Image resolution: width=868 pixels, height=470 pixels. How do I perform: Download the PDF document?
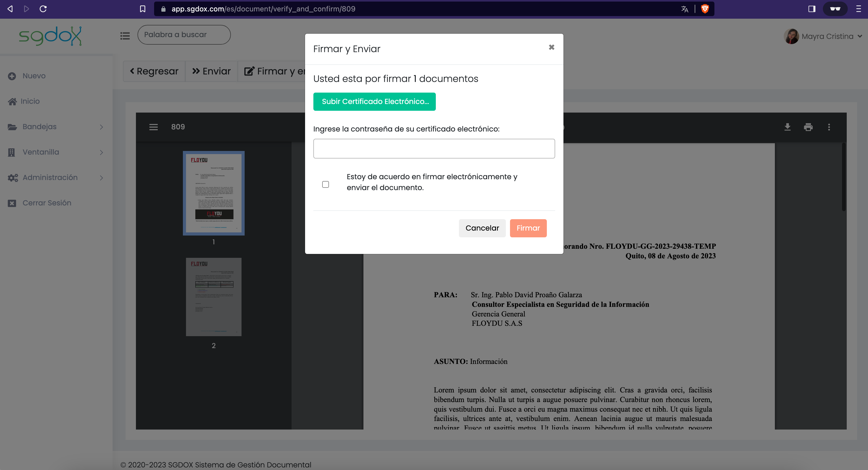788,127
